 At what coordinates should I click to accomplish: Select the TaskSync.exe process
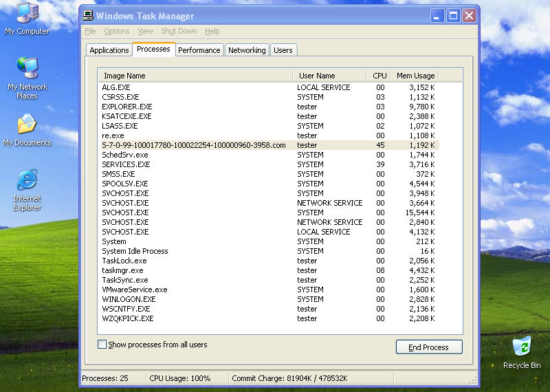tap(269, 280)
